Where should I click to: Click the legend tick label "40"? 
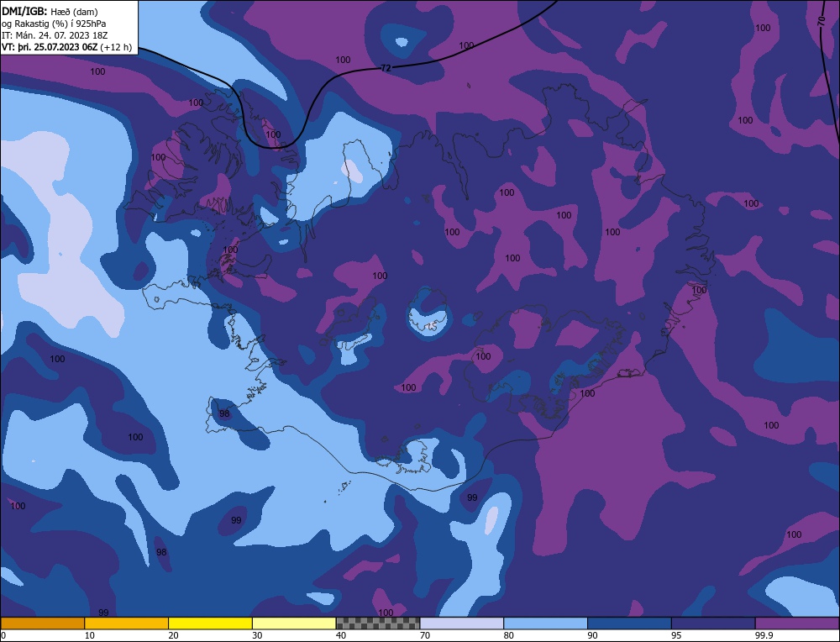341,635
